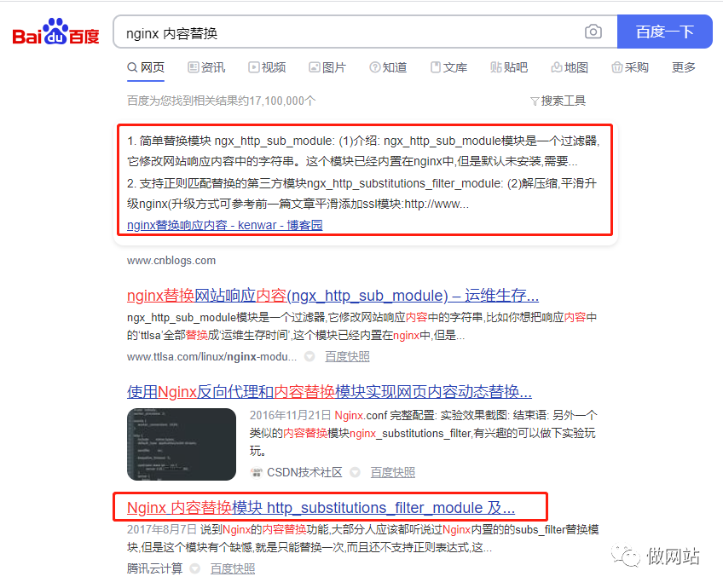Click the dark code thumbnail image
The height and width of the screenshot is (588, 723).
pyautogui.click(x=182, y=444)
